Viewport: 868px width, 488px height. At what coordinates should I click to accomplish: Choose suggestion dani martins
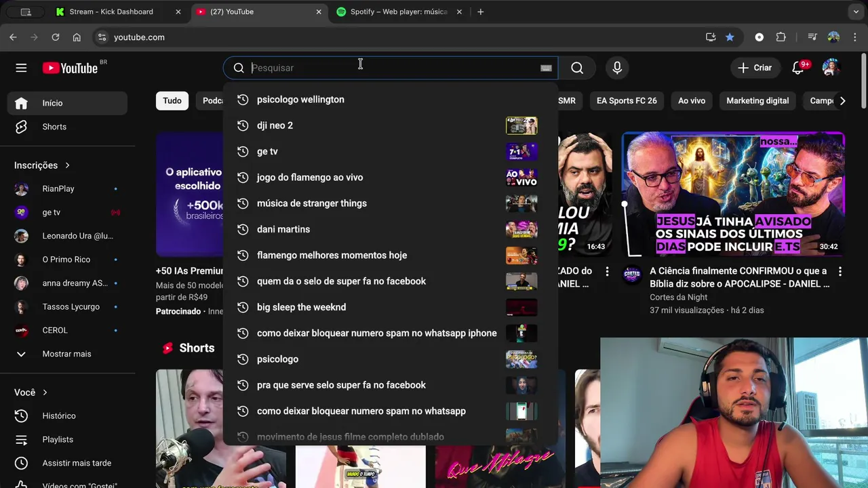tap(390, 229)
